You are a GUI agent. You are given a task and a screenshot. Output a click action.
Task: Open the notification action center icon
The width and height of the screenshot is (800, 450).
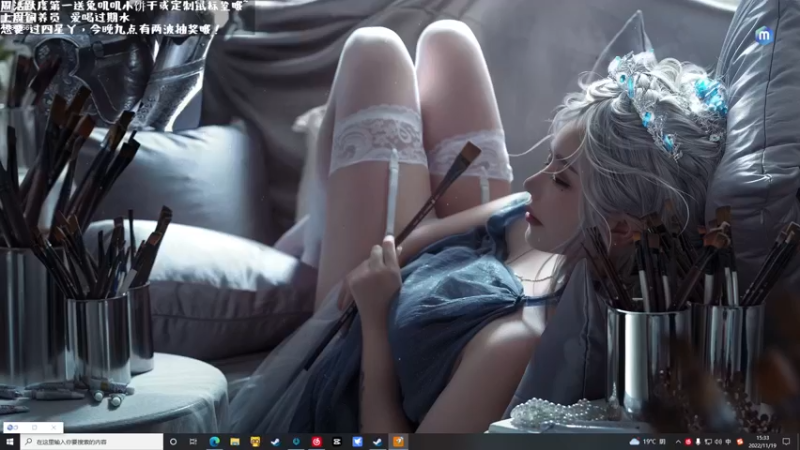click(x=786, y=442)
